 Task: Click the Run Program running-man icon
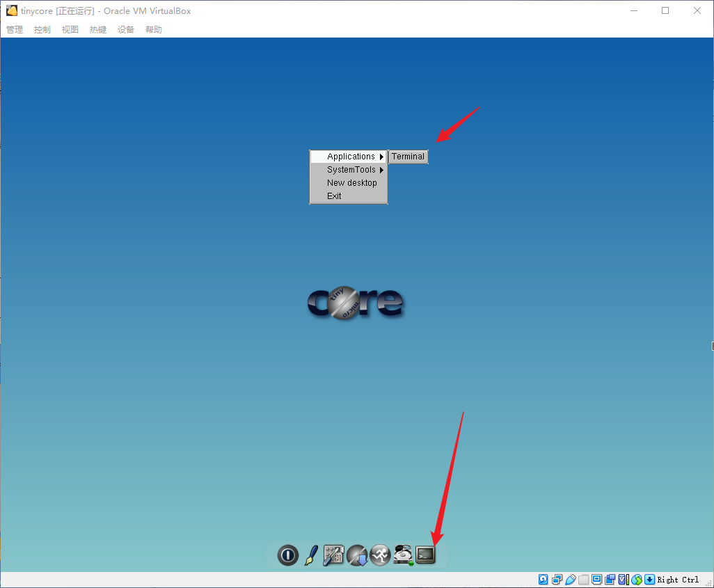coord(380,555)
